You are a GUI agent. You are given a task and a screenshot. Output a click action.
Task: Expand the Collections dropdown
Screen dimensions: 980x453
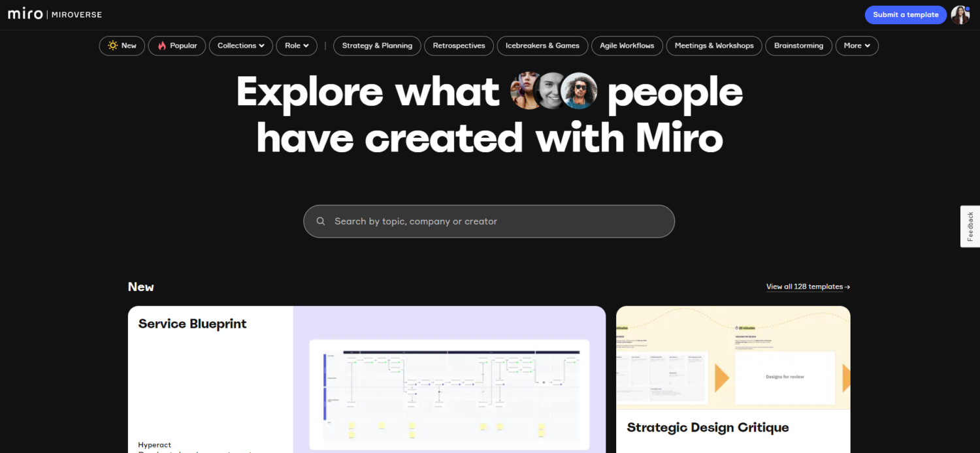tap(241, 46)
